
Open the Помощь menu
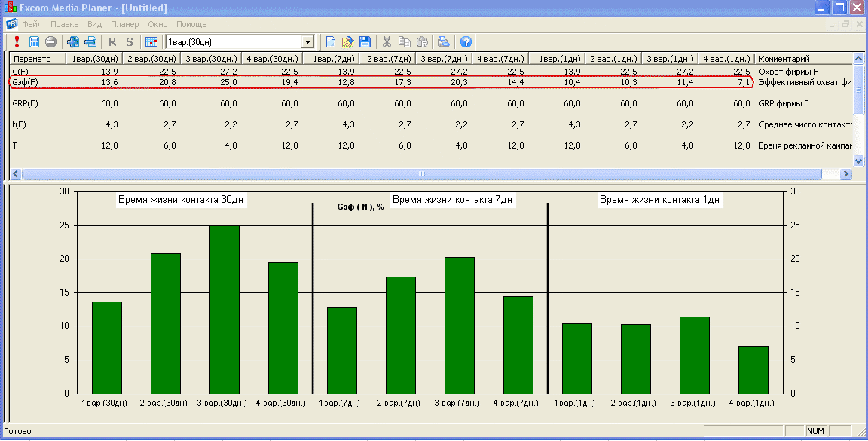click(191, 24)
